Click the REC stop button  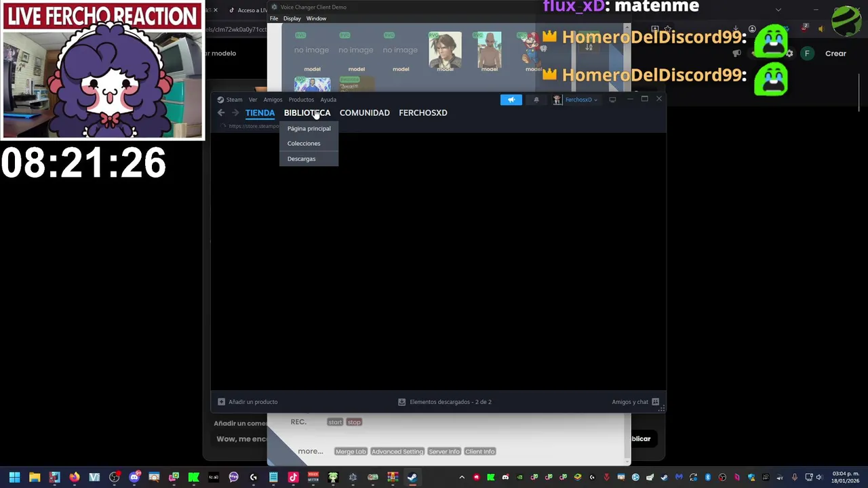(354, 422)
